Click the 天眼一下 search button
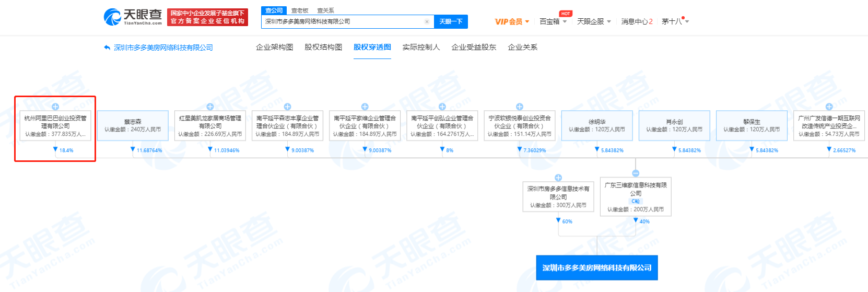 click(x=451, y=21)
